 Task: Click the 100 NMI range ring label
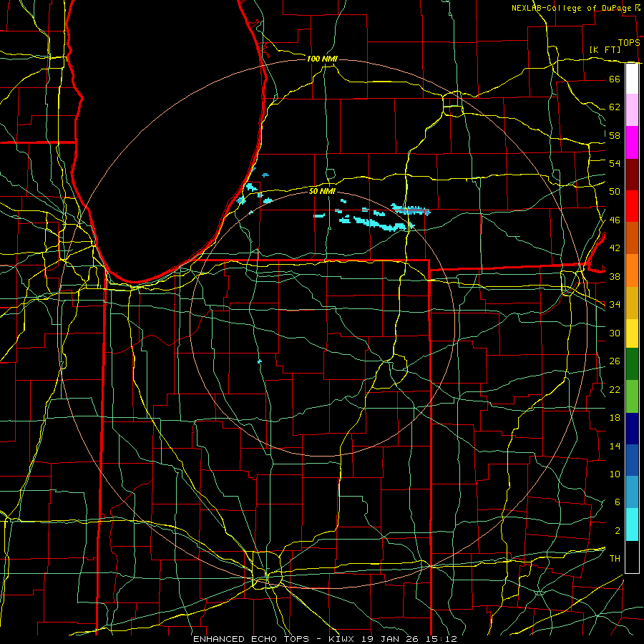point(322,59)
